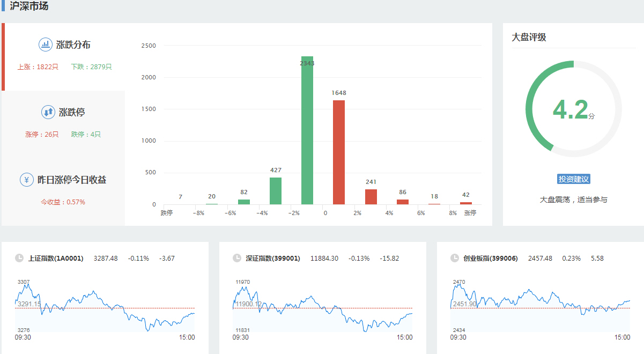Viewport: 644px width, 354px height.
Task: Click the red bar labeled 1648
Action: 339,152
